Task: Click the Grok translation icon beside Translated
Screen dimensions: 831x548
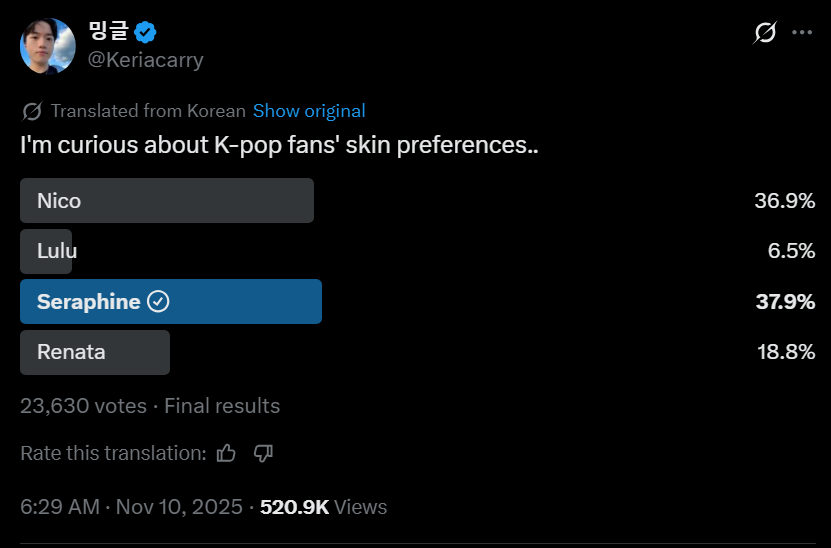Action: point(32,111)
